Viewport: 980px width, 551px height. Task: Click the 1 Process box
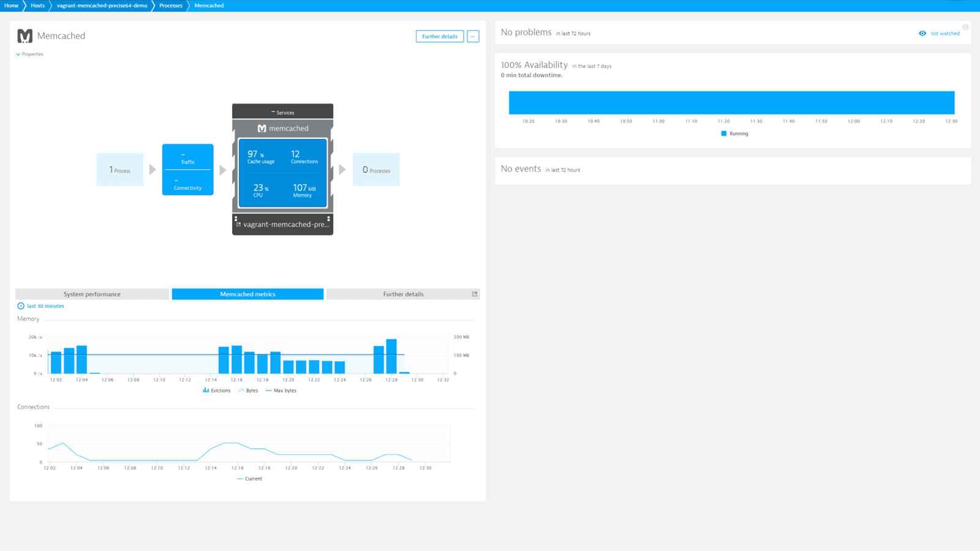[120, 170]
